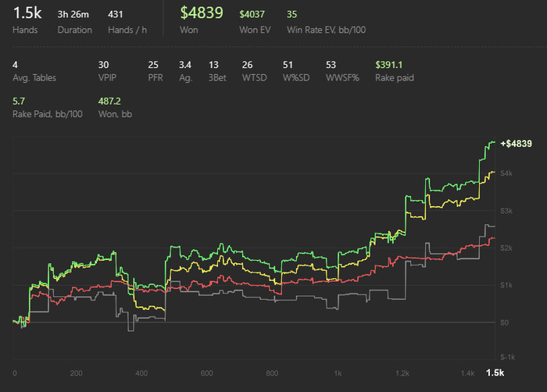Select the 25 PFR value
Screen dimensions: 547x392
tap(153, 65)
